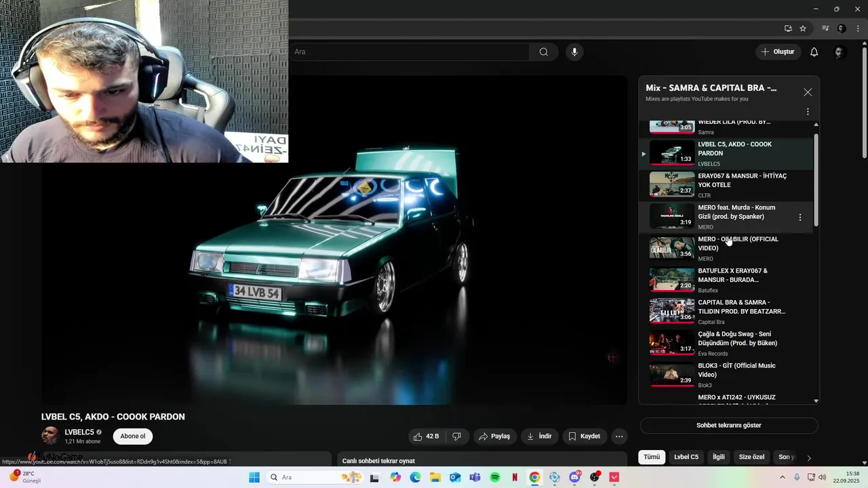This screenshot has width=868, height=488.
Task: Open options for MERO Konum Gizli item
Action: (800, 218)
